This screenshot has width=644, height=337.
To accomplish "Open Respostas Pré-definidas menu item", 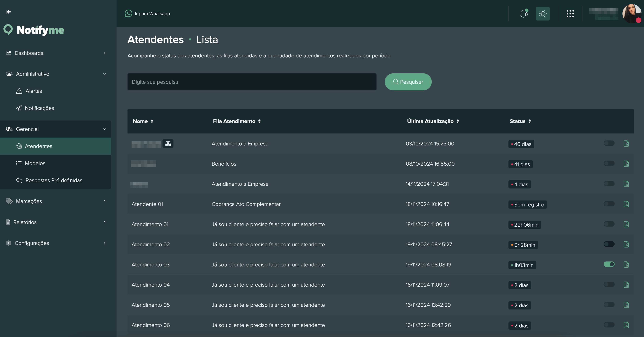I will [54, 180].
